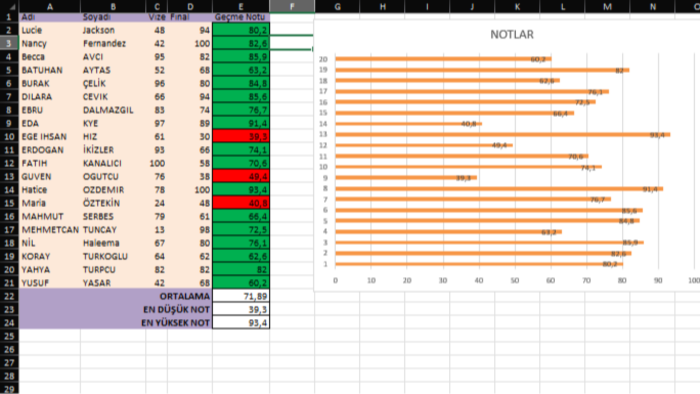Select the cell containing 'Becca'
This screenshot has height=394, width=700.
pos(50,57)
